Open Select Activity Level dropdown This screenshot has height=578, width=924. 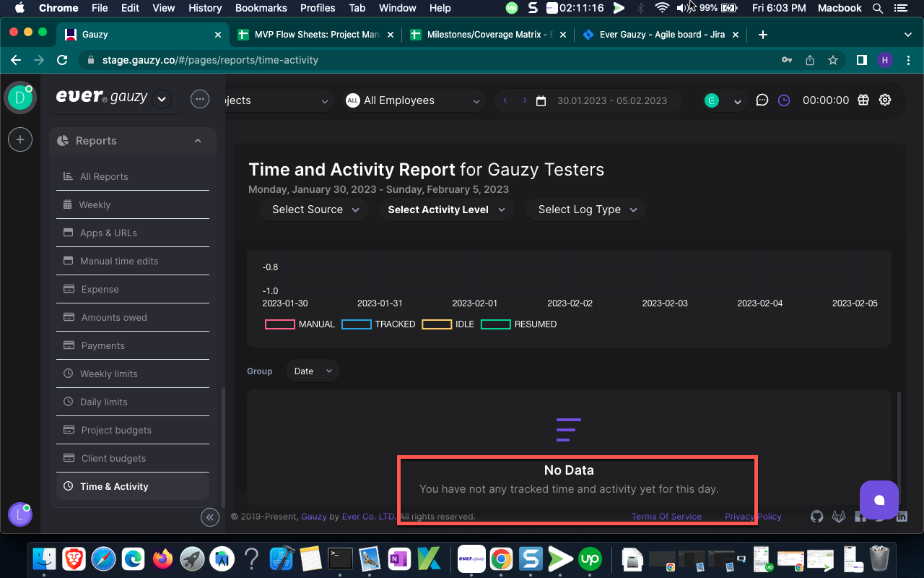[x=446, y=210]
